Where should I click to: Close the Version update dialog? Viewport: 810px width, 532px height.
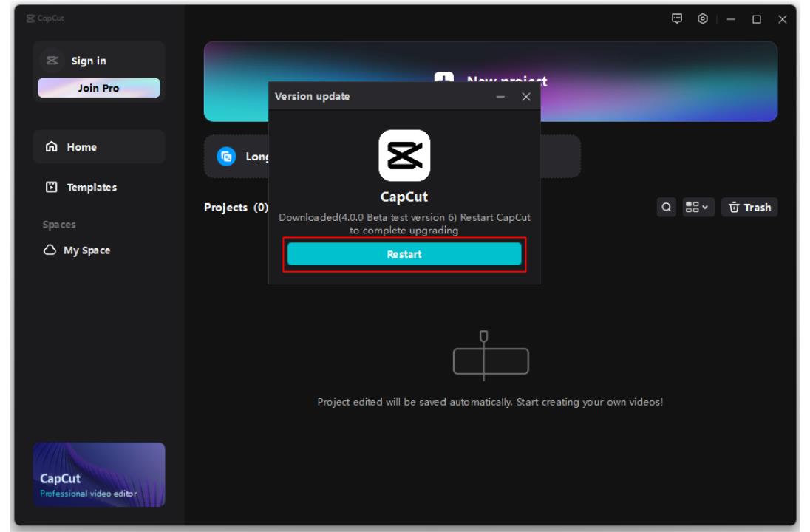[x=526, y=97]
